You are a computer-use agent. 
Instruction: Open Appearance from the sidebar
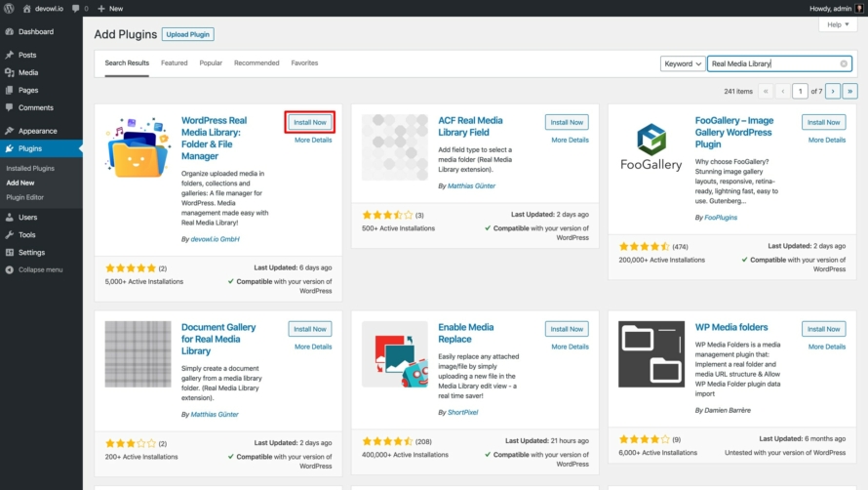(37, 131)
